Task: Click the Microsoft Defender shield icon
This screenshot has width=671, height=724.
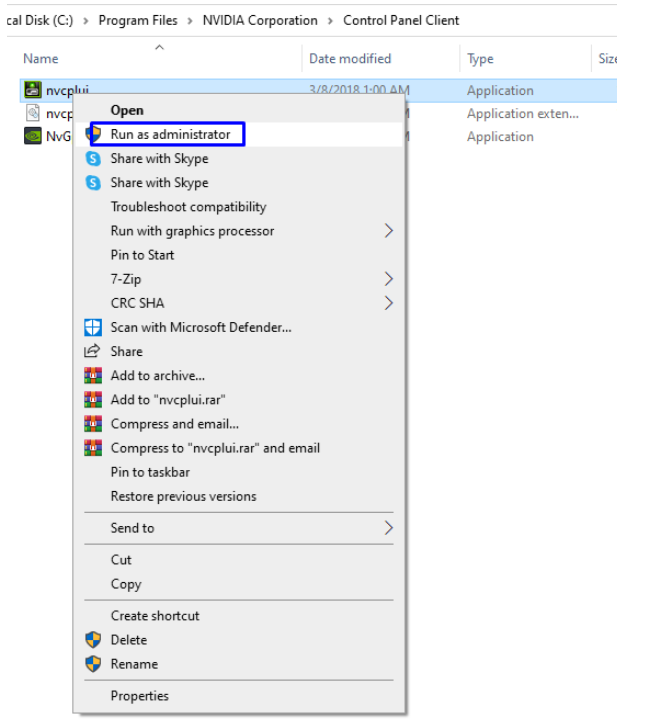Action: point(93,327)
